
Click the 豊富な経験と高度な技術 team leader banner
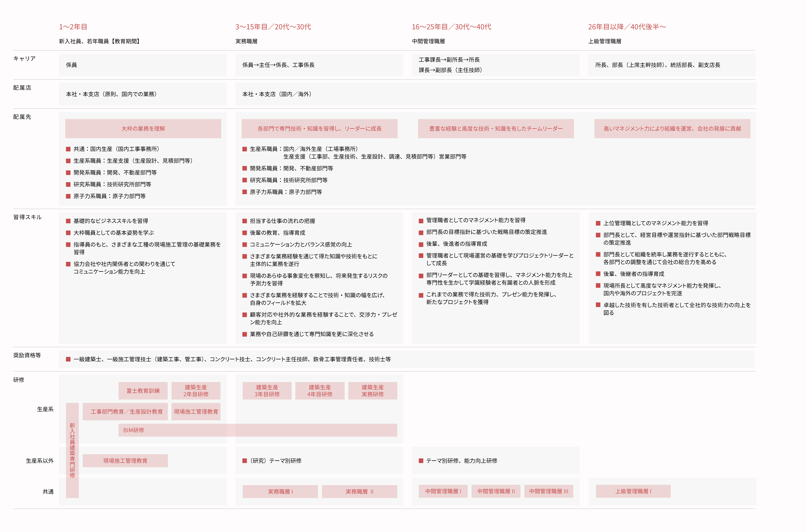[x=496, y=129]
